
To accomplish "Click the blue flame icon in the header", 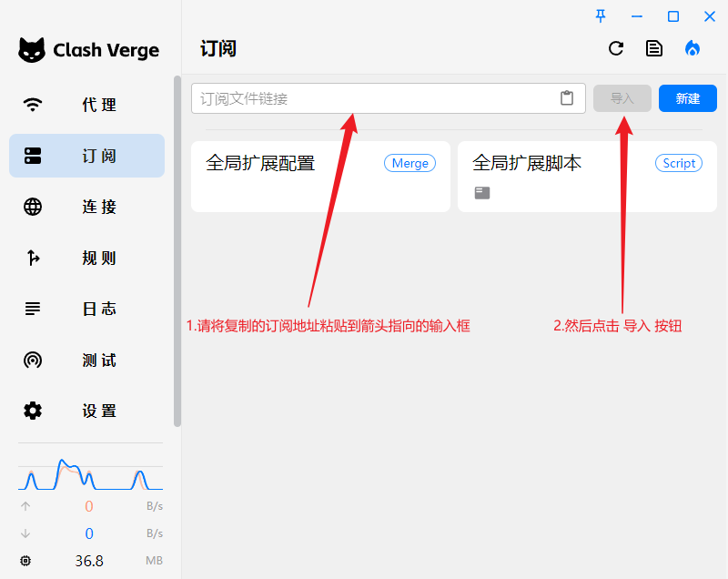I will pyautogui.click(x=693, y=48).
